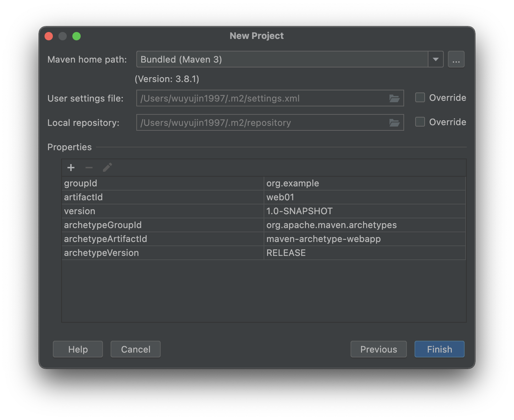
Task: Enable Override for Local repository
Action: (420, 122)
